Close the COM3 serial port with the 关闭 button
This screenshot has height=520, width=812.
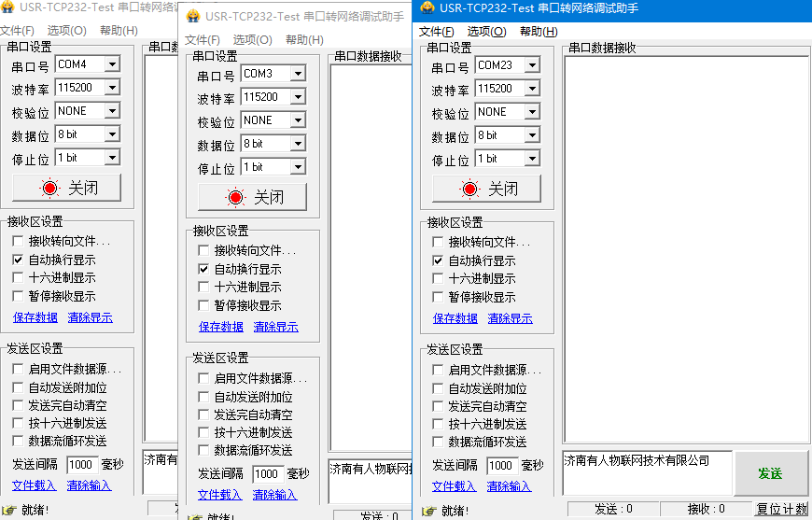(x=252, y=197)
